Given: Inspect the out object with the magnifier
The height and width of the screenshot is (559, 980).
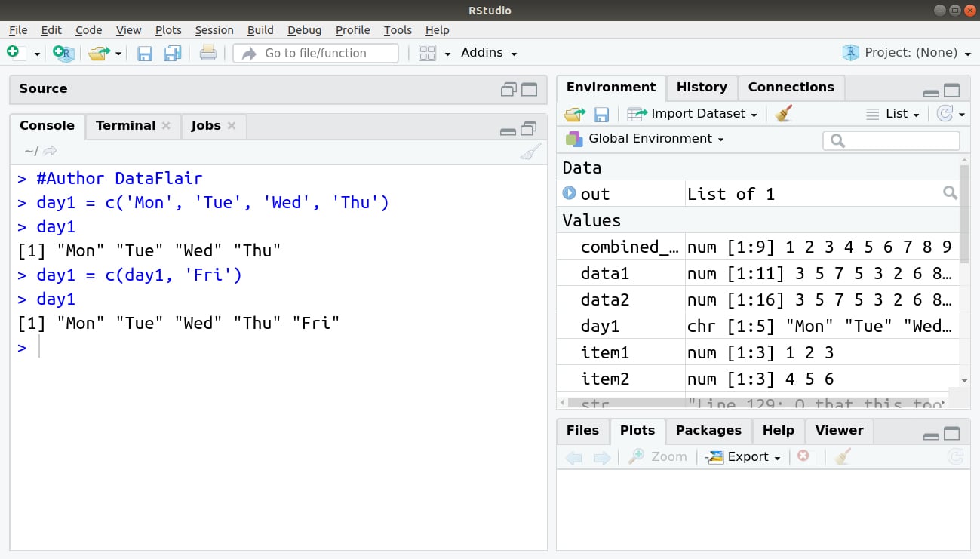Looking at the screenshot, I should click(x=950, y=194).
